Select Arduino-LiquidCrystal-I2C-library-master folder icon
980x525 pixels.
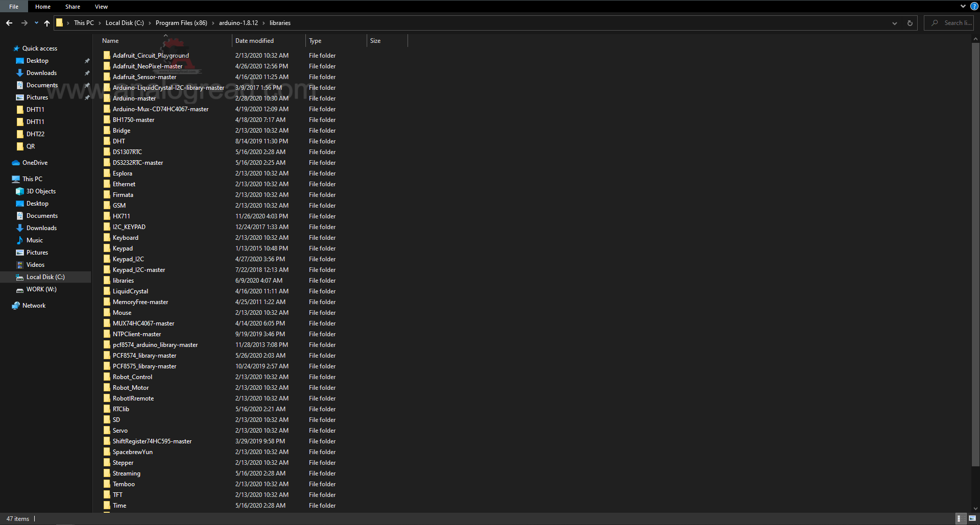[107, 87]
